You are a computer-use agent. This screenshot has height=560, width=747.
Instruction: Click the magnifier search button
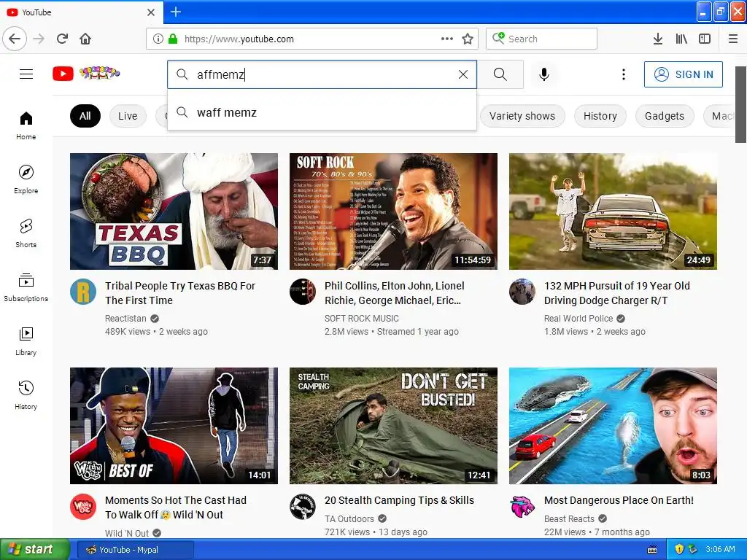click(500, 74)
